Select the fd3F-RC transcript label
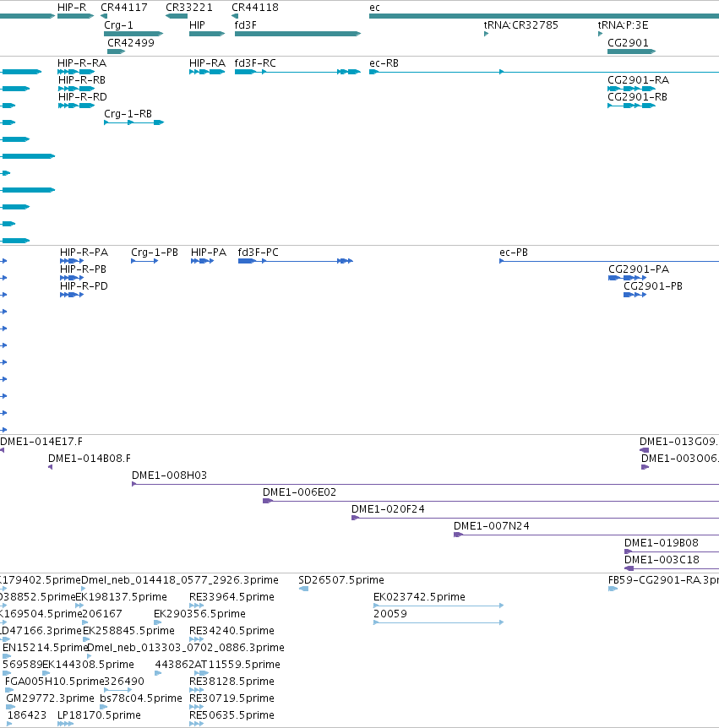This screenshot has width=719, height=728. pos(255,63)
